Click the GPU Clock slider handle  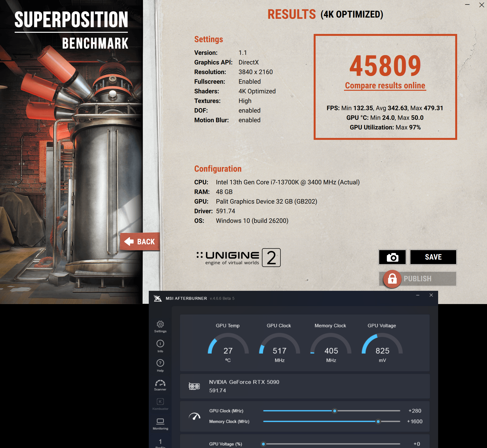click(335, 411)
